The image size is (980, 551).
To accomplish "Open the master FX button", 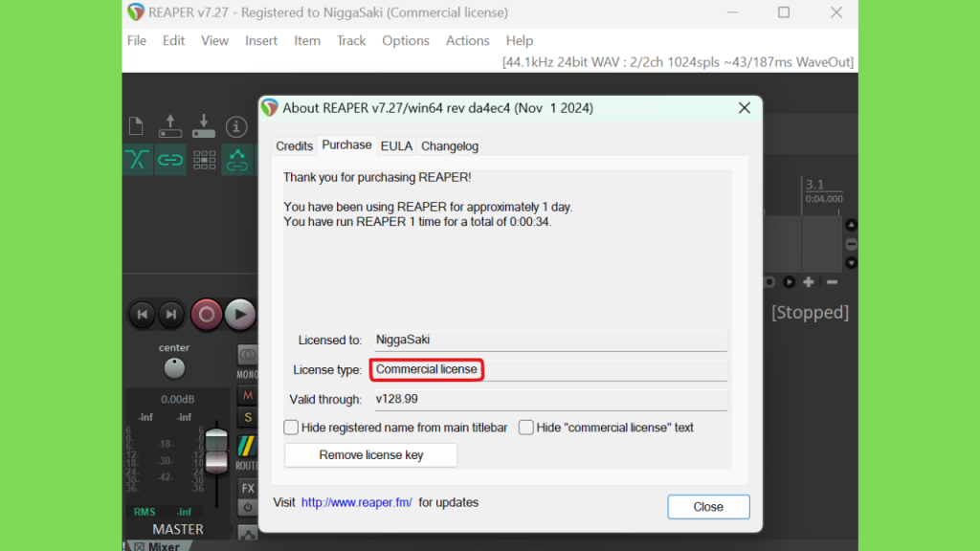I will click(x=248, y=488).
